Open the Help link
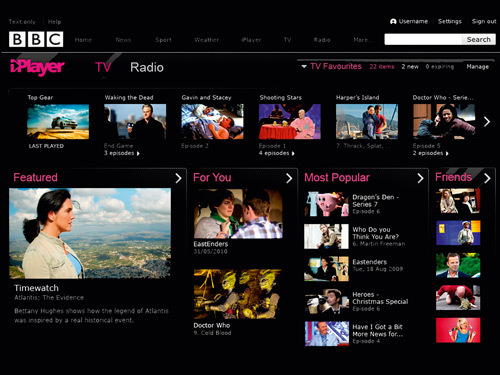The width and height of the screenshot is (500, 375). point(54,22)
